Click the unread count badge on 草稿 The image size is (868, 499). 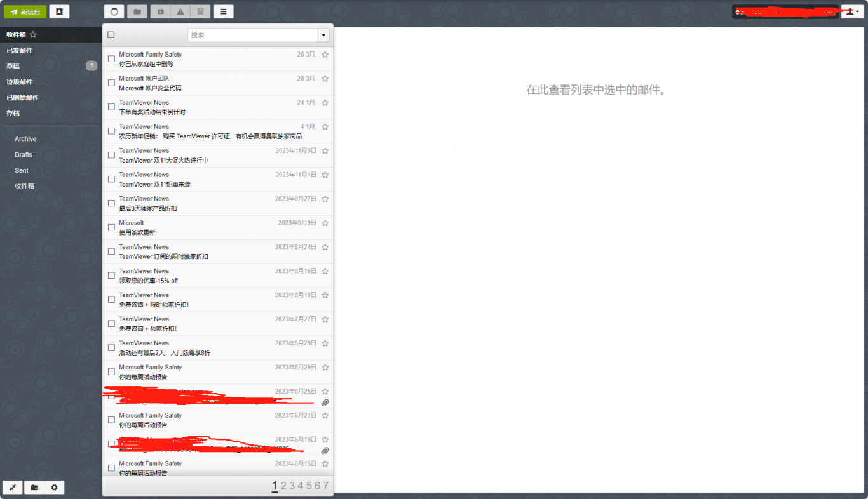tap(92, 65)
